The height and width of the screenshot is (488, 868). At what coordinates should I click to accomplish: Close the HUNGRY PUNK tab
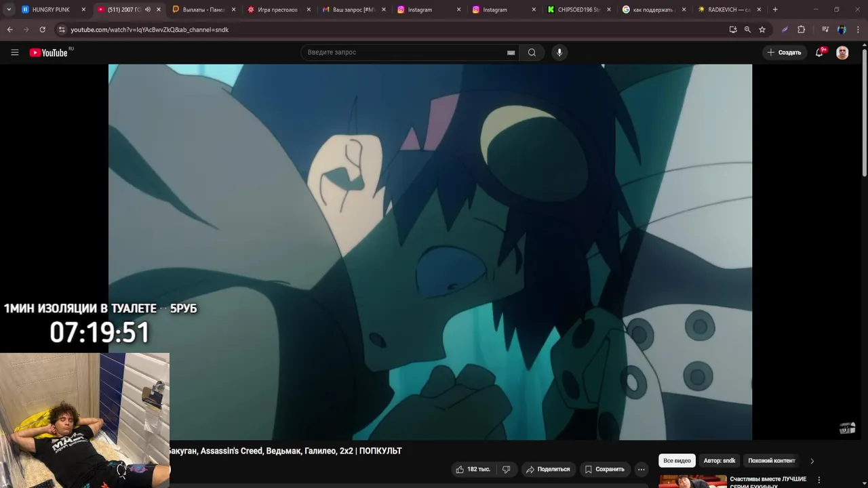tap(83, 9)
